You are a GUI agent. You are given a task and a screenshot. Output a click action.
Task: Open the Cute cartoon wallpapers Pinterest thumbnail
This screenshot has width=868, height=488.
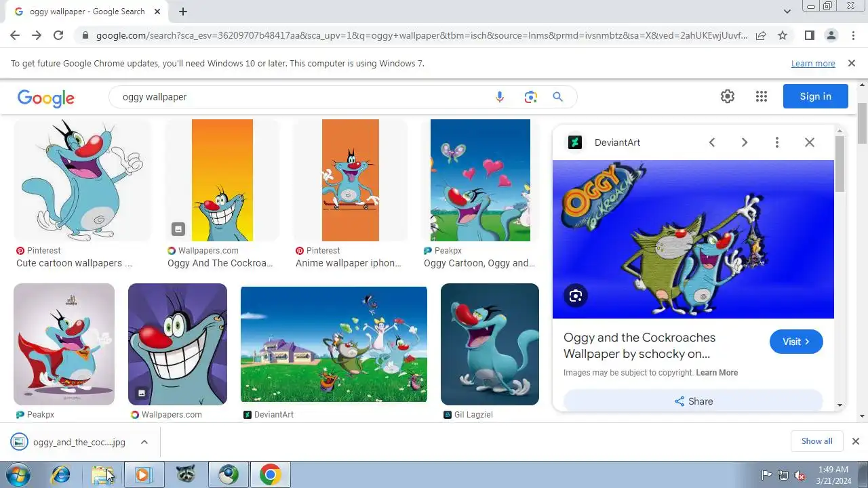(x=83, y=180)
